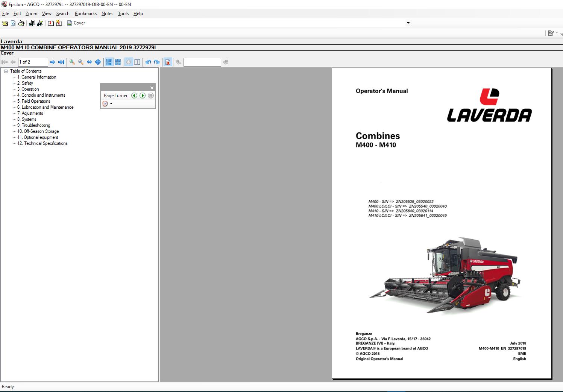Open the Search menu
This screenshot has width=563, height=392.
(x=63, y=14)
